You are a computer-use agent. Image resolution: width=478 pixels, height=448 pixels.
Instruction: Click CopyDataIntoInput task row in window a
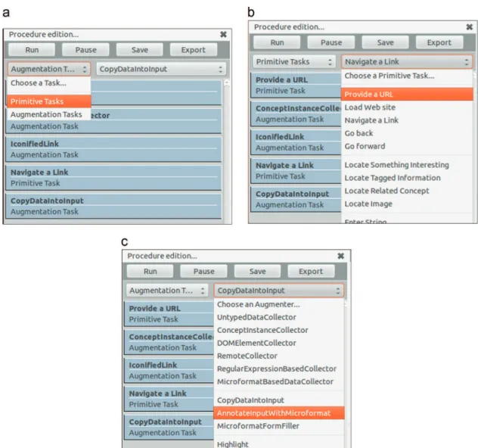click(x=113, y=206)
